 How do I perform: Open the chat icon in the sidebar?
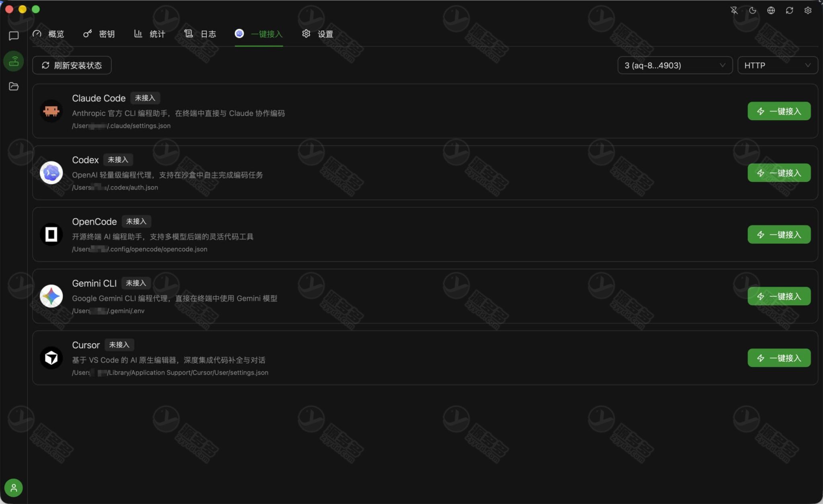click(14, 36)
